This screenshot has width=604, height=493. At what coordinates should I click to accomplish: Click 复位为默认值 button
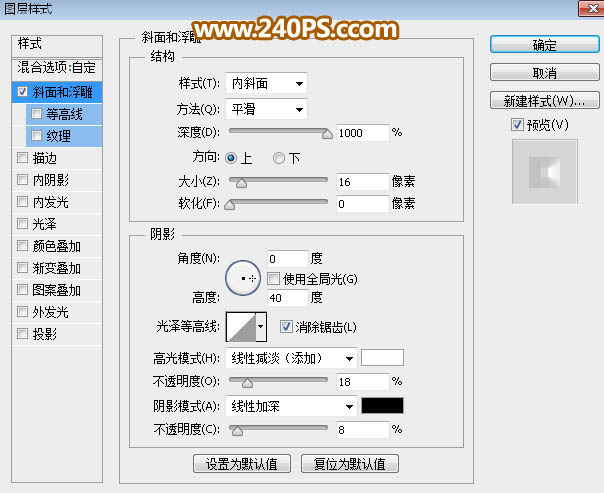click(x=350, y=464)
